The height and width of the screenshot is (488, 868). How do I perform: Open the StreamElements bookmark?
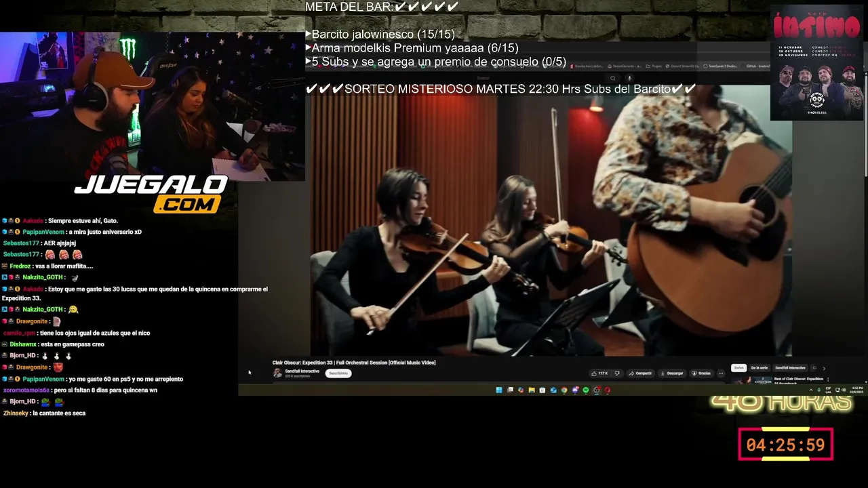[x=624, y=66]
